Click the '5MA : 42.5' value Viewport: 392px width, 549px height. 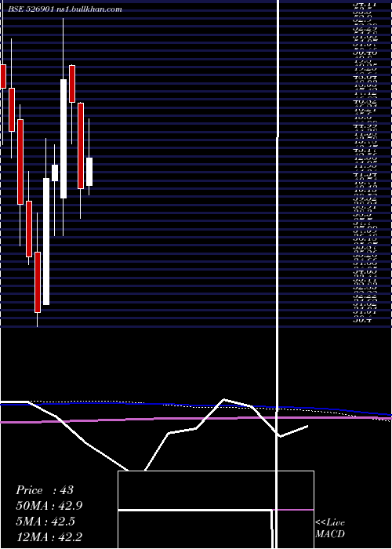coord(45,522)
